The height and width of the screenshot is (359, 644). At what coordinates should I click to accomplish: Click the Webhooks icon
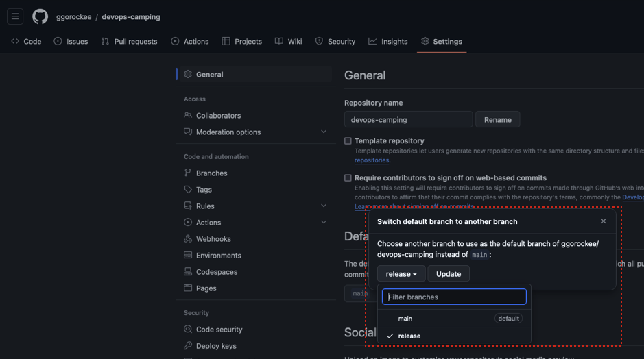(x=188, y=238)
